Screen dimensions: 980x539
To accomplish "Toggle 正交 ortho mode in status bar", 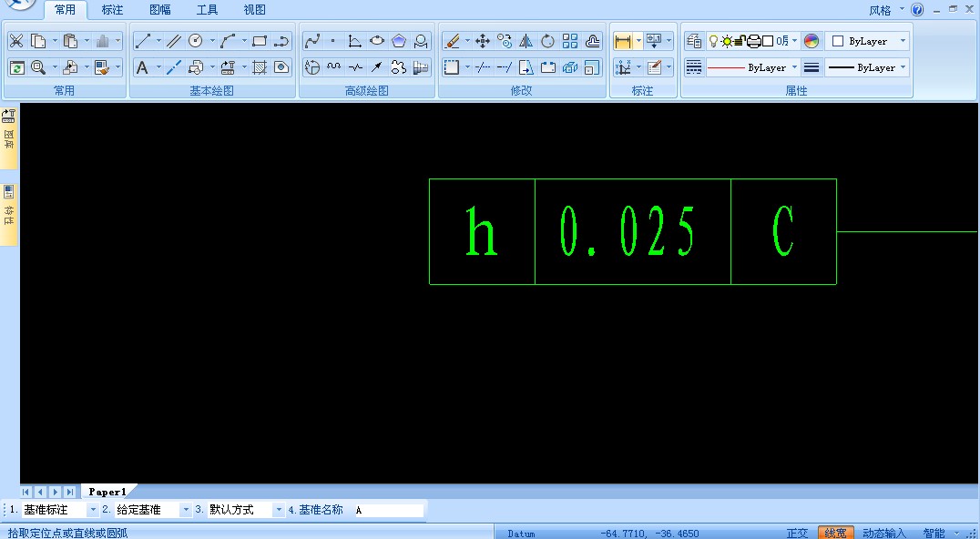I will tap(797, 533).
